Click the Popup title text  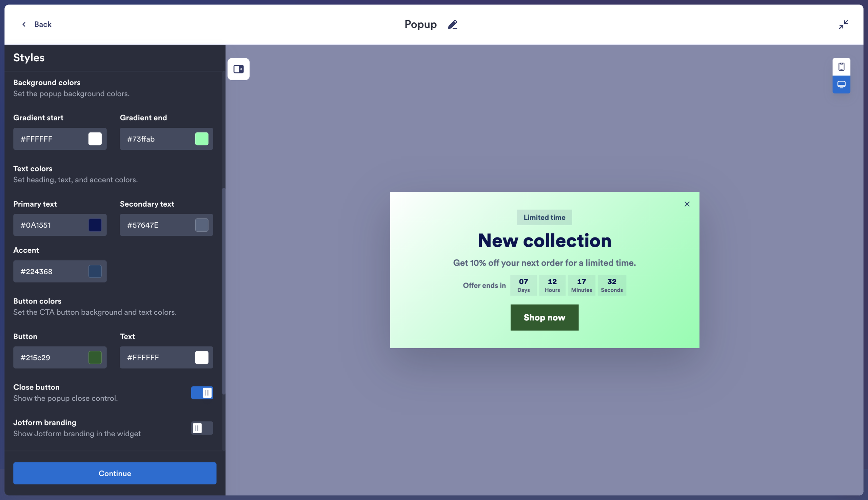click(420, 24)
